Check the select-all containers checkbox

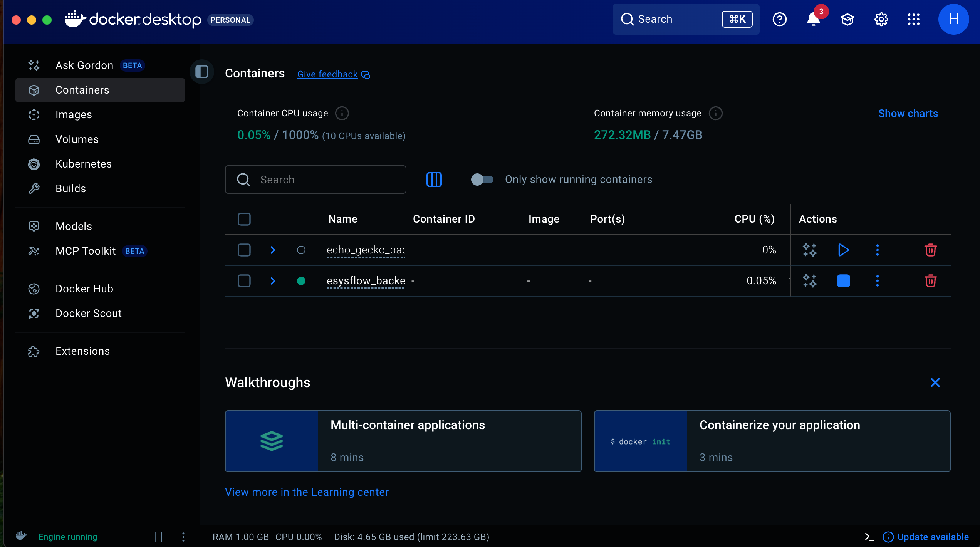click(244, 219)
